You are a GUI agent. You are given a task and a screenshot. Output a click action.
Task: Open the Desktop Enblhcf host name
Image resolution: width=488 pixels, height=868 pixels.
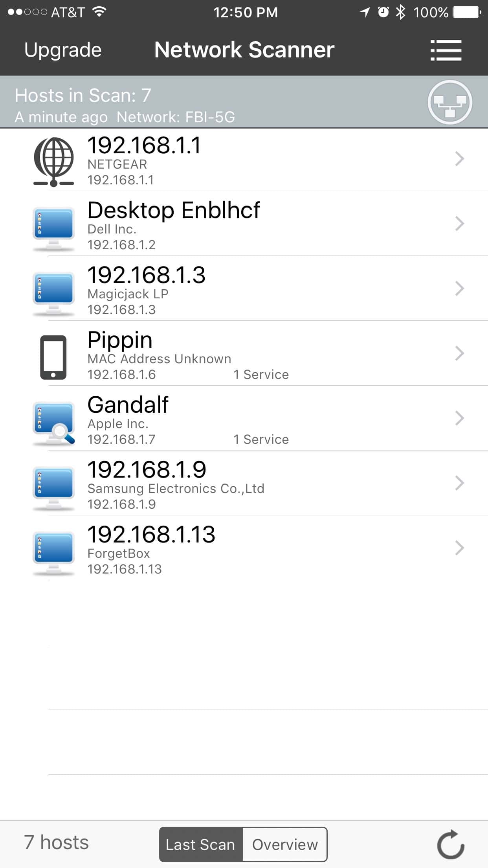173,210
